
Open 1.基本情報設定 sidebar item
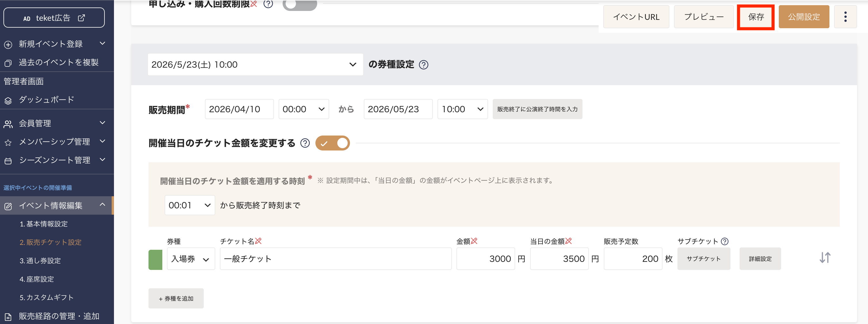tap(43, 224)
